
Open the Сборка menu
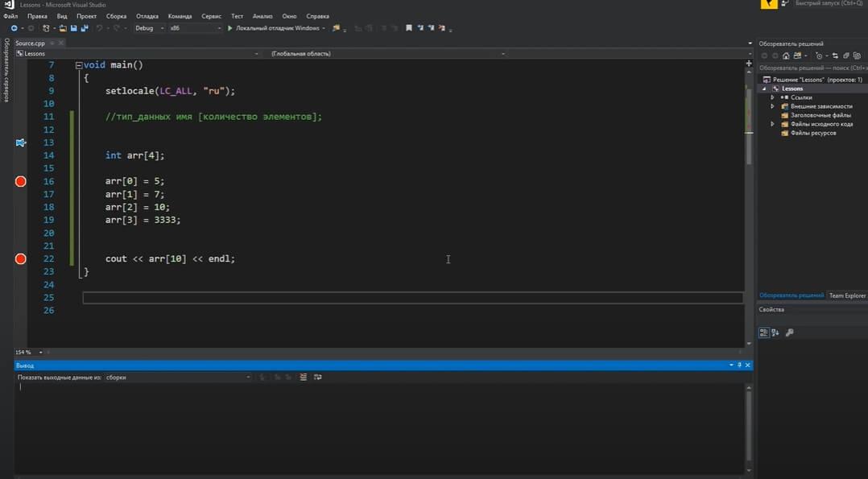[116, 17]
